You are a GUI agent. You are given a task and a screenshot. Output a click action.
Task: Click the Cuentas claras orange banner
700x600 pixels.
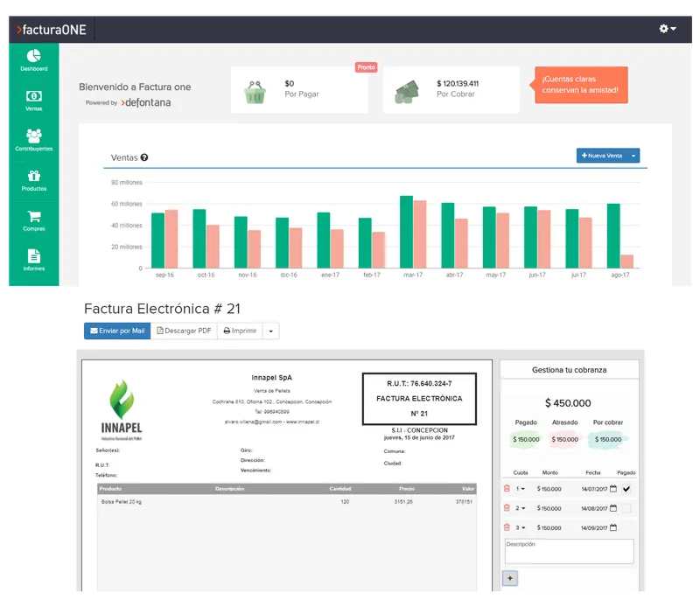(580, 85)
